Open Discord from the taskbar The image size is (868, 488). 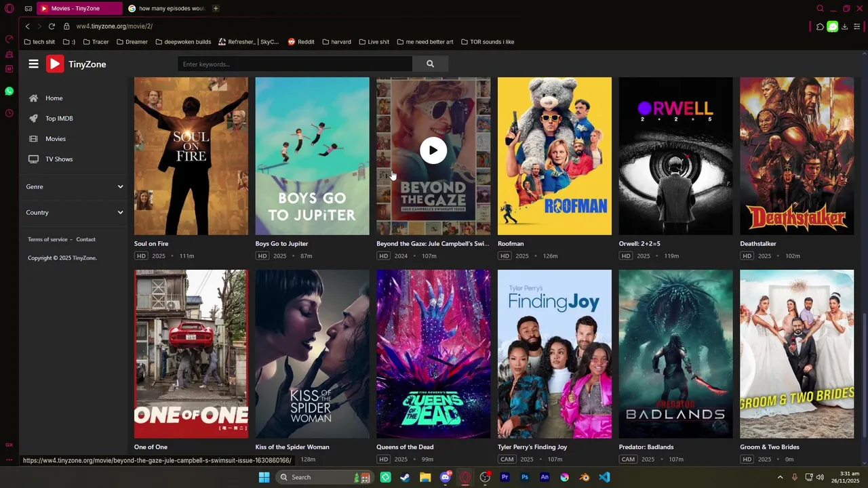445,477
